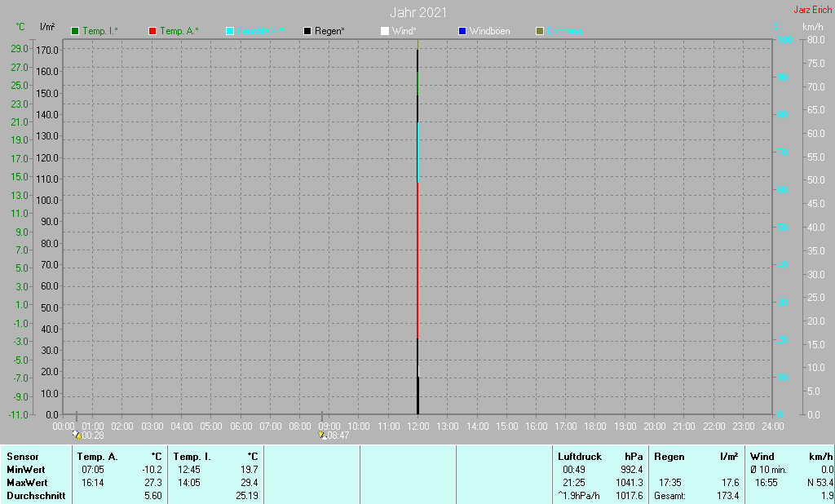This screenshot has width=835, height=504.
Task: Click the green Temp. I. legend square
Action: [75, 31]
